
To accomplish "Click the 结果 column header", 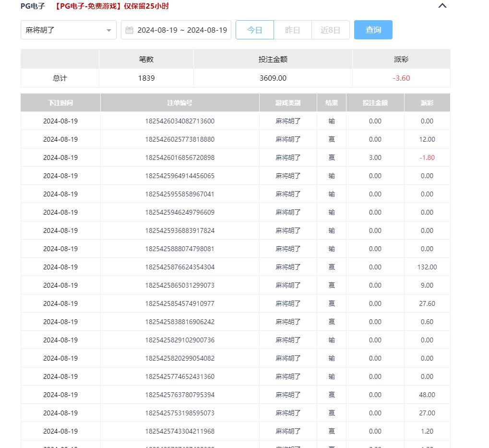I will 332,103.
